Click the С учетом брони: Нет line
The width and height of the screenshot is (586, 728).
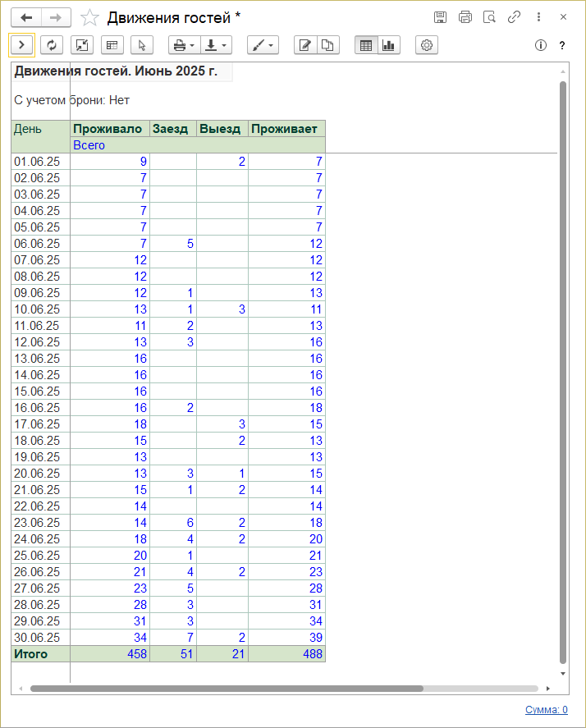point(71,100)
